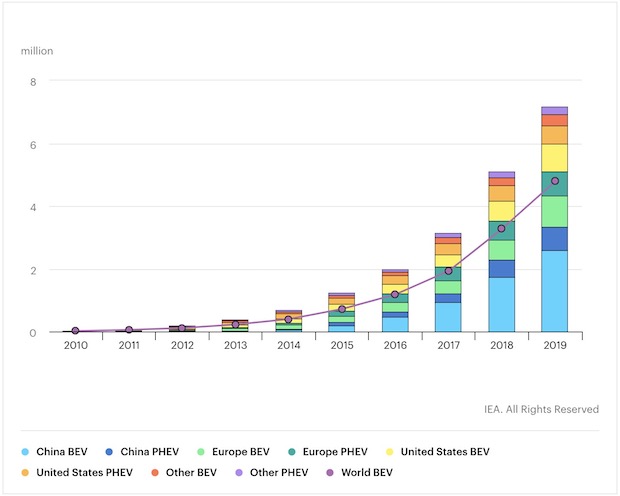Click the 2017 World BEV line marker
Screen dimensions: 620x496
[x=448, y=271]
